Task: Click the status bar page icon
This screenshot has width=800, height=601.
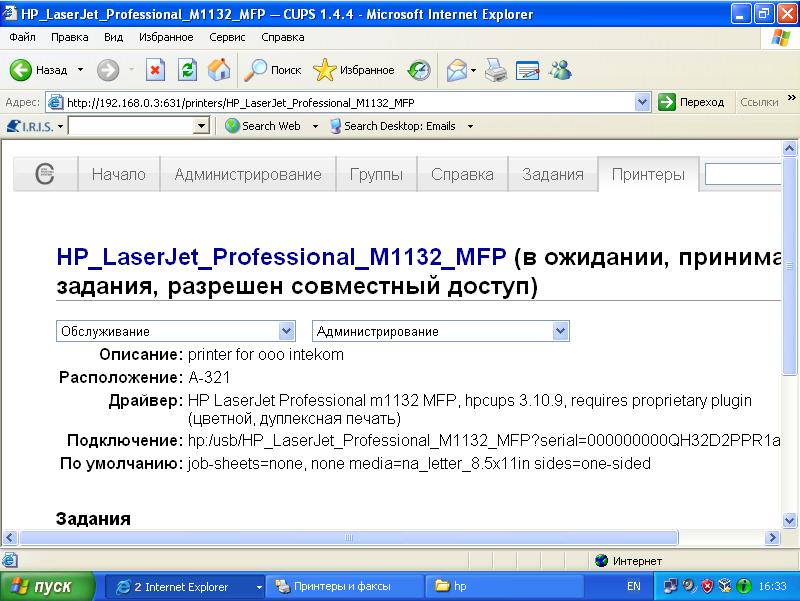Action: (x=10, y=561)
